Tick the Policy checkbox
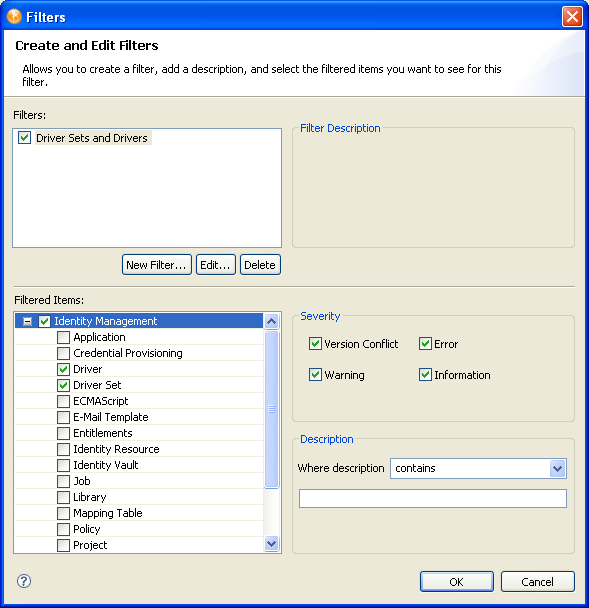Image resolution: width=589 pixels, height=608 pixels. (63, 529)
